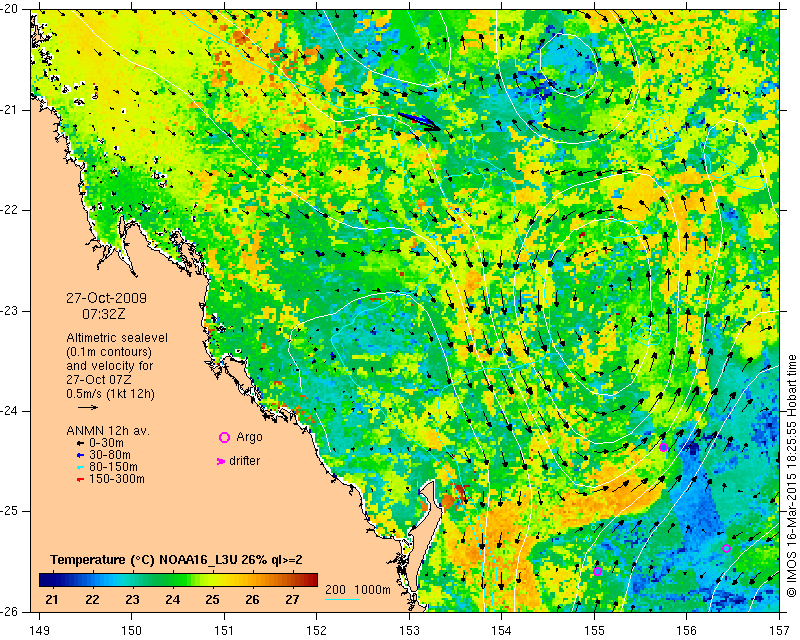
Task: Click the longitude axis label 155
Action: coord(594,631)
